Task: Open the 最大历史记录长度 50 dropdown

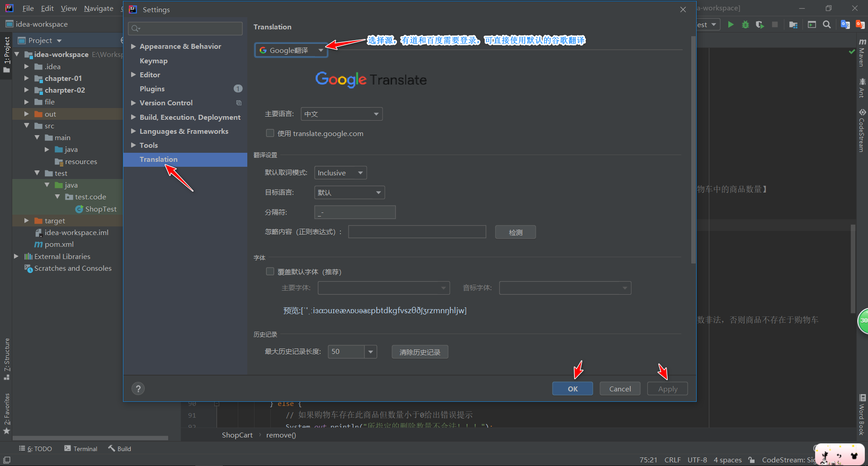Action: (x=370, y=352)
